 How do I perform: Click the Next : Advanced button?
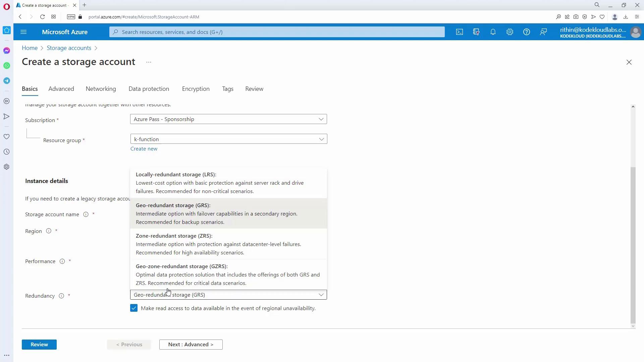click(x=191, y=344)
